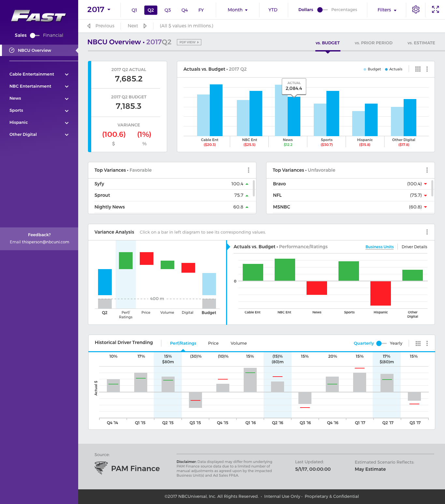Select the Q2 quarter option
This screenshot has height=504, width=445.
(x=151, y=10)
